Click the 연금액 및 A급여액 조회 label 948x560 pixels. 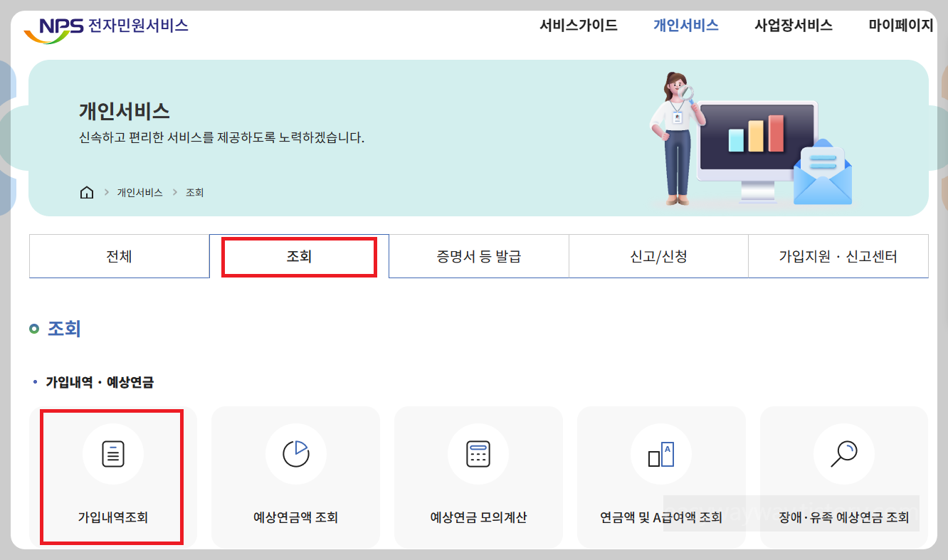pyautogui.click(x=661, y=517)
